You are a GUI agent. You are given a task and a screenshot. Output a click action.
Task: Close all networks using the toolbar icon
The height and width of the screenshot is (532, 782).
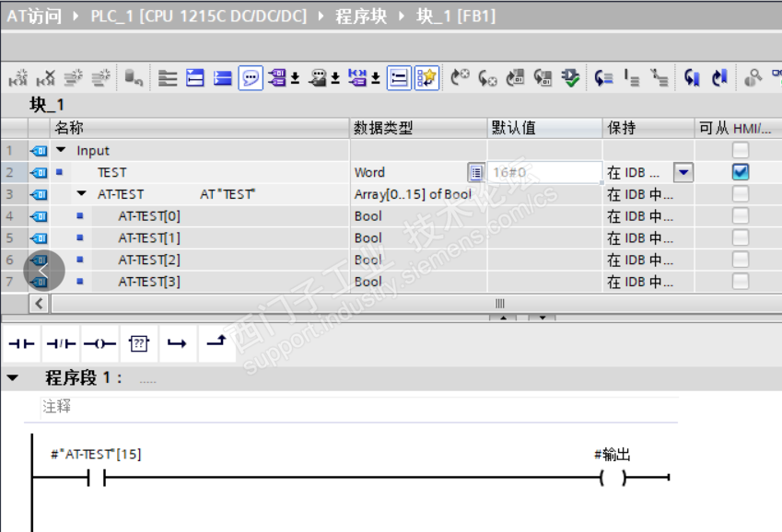pyautogui.click(x=222, y=78)
